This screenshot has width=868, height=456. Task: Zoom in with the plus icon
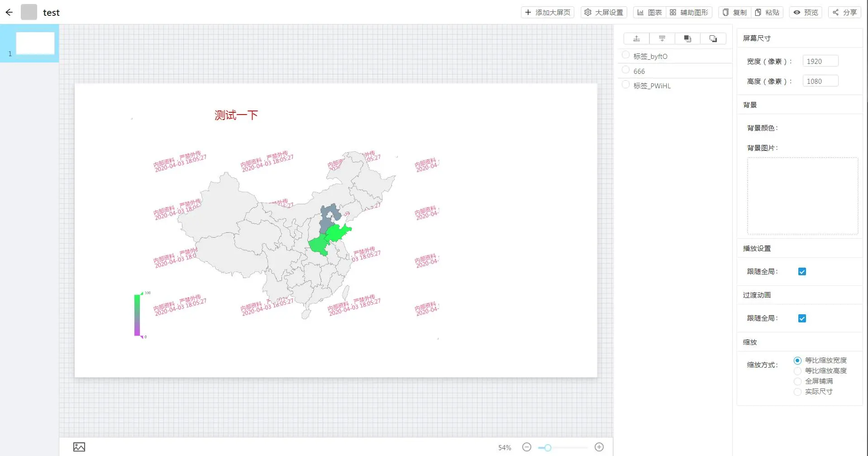point(599,447)
